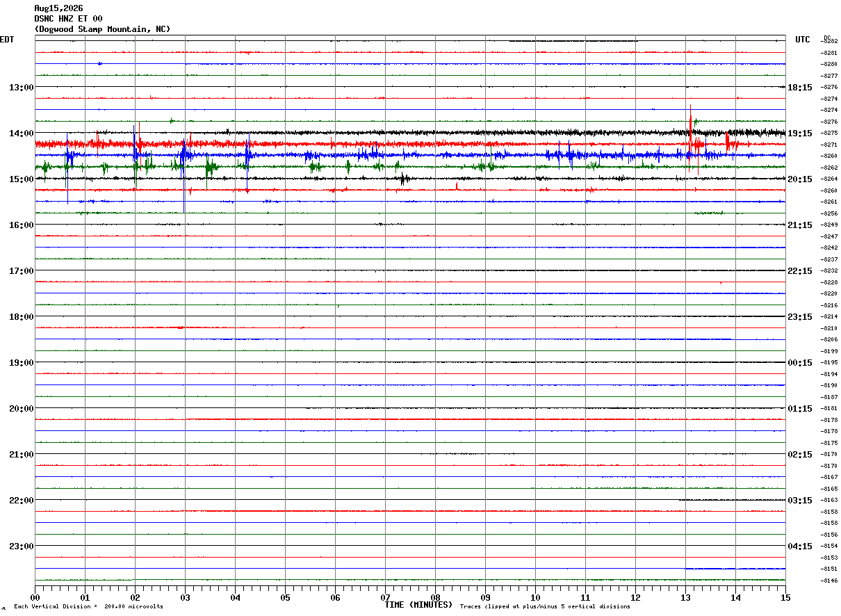Image resolution: width=841 pixels, height=616 pixels.
Task: Click the "16:00" EDT time label
Action: pos(22,225)
